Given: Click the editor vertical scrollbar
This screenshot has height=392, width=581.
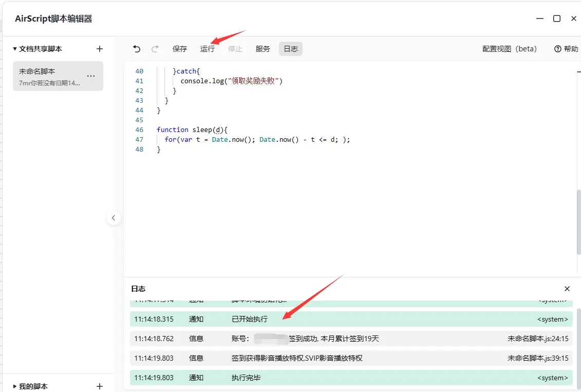Looking at the screenshot, I should pos(579,222).
